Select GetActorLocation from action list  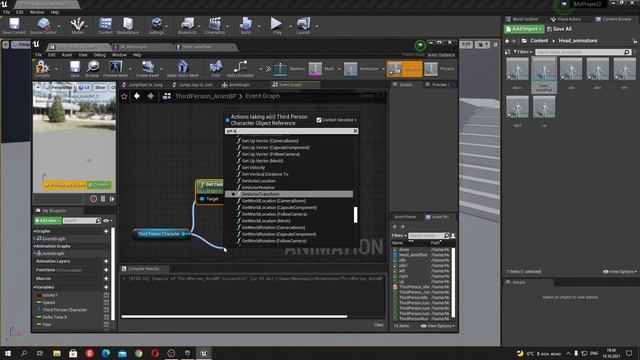click(x=258, y=181)
